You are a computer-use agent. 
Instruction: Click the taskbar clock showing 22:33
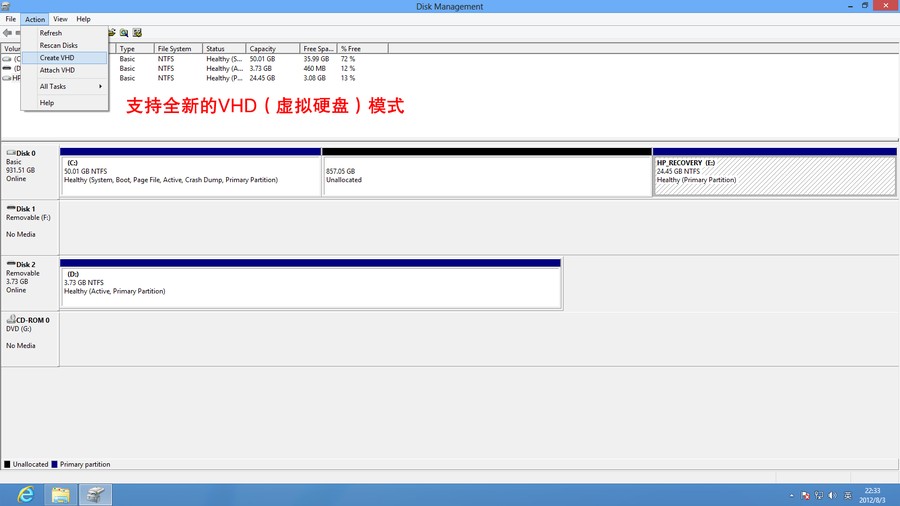click(x=872, y=495)
